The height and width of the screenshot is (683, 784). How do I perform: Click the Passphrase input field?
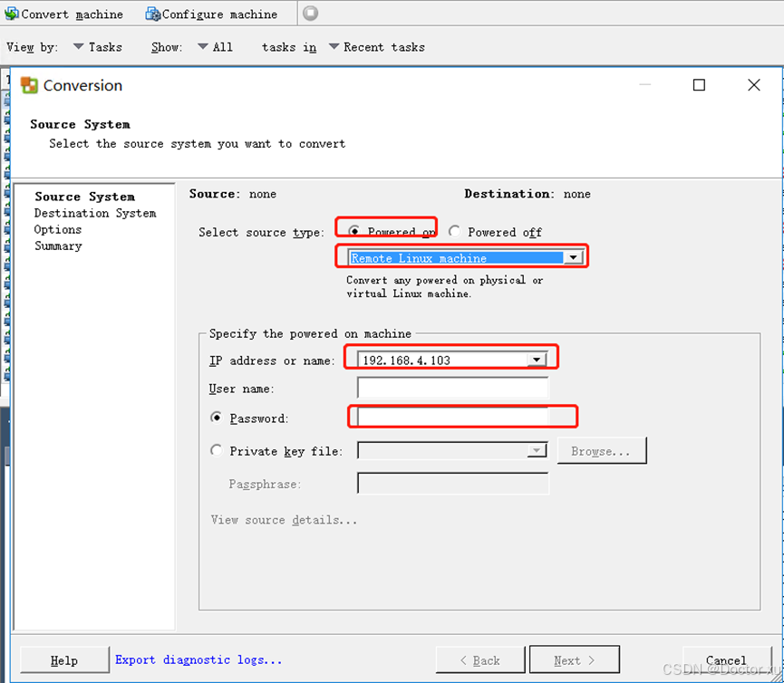pos(452,483)
